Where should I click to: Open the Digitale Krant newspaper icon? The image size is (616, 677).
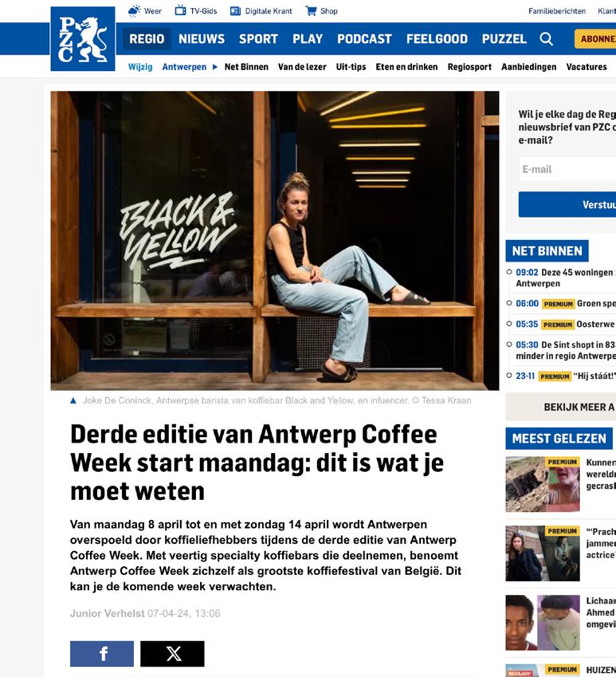tap(235, 11)
